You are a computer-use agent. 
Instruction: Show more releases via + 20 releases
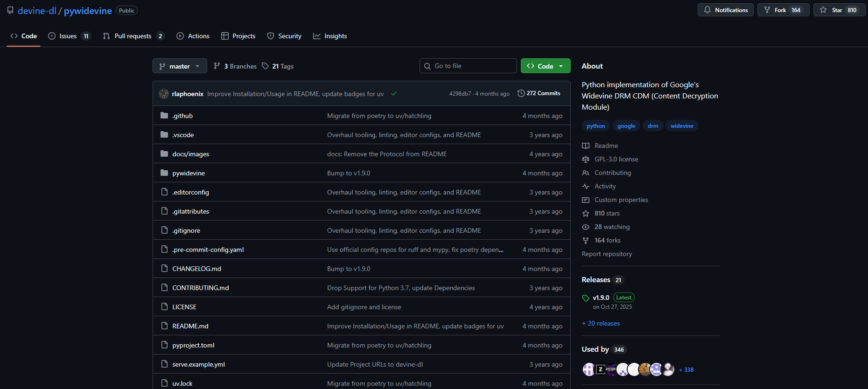pos(601,323)
